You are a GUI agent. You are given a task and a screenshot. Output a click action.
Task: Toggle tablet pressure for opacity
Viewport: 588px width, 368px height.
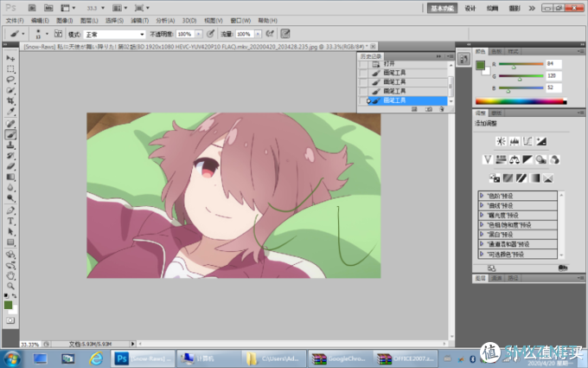pos(210,34)
